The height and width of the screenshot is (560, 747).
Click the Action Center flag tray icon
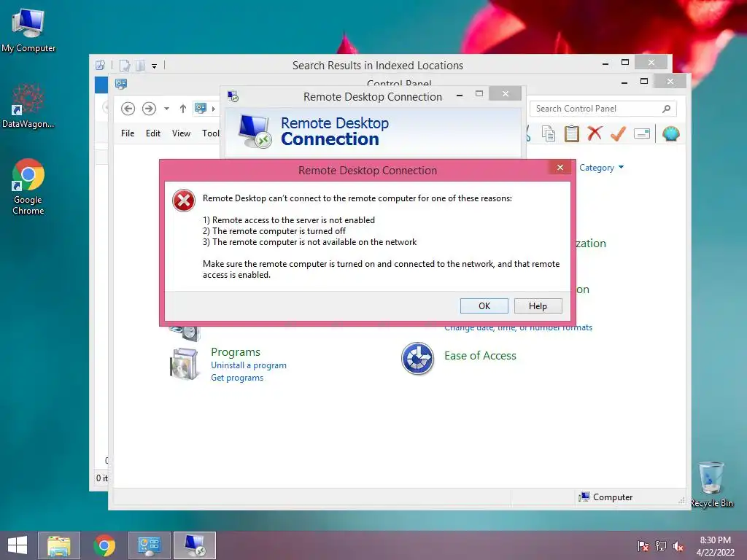pyautogui.click(x=643, y=545)
